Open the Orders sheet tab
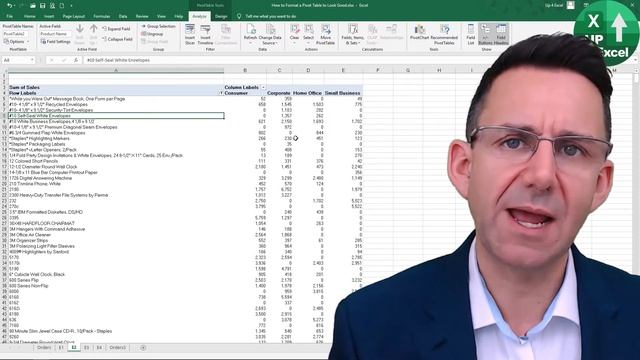Image resolution: width=640 pixels, height=360 pixels. [44, 348]
